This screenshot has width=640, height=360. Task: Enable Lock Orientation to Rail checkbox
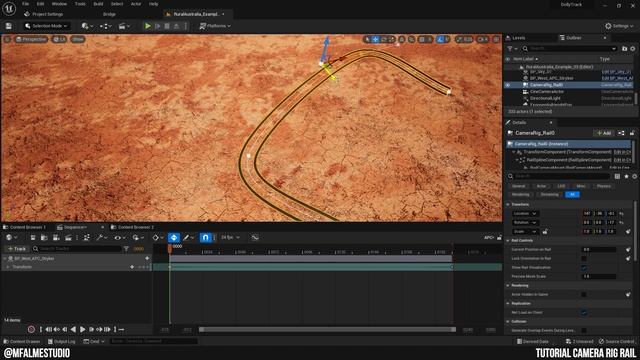pos(584,258)
